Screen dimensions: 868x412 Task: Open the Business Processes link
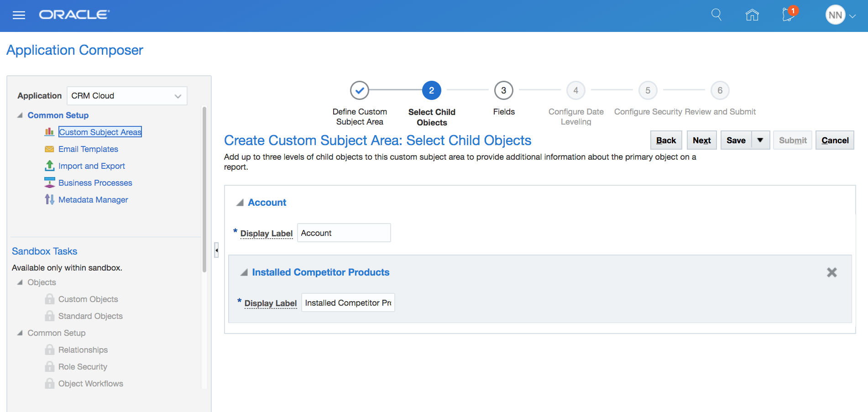(x=95, y=183)
